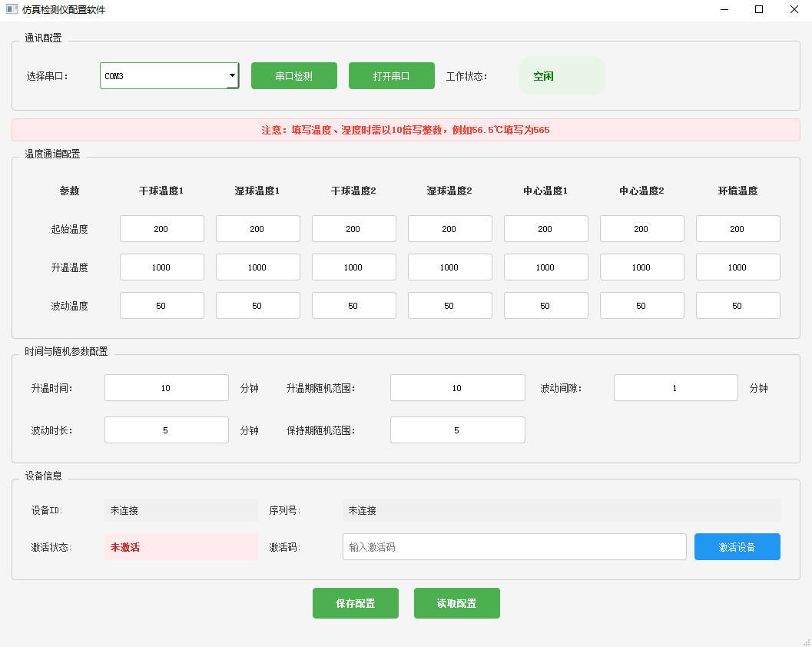Click the application icon in the title bar
Image resolution: width=812 pixels, height=647 pixels.
click(11, 9)
